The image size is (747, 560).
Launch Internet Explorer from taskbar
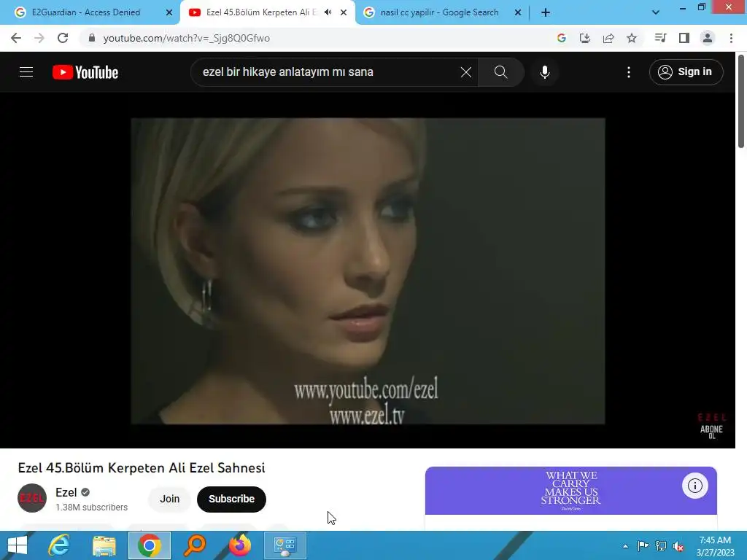(x=59, y=545)
